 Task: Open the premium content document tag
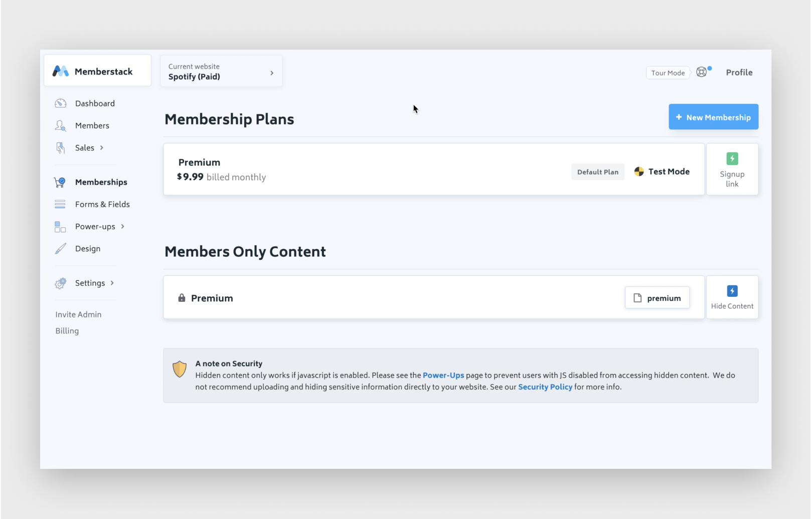coord(657,297)
